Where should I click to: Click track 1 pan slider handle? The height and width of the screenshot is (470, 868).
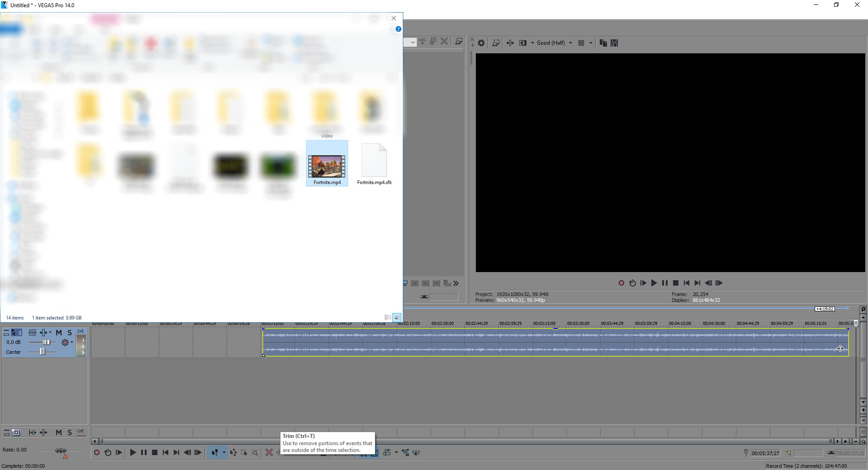click(x=42, y=352)
